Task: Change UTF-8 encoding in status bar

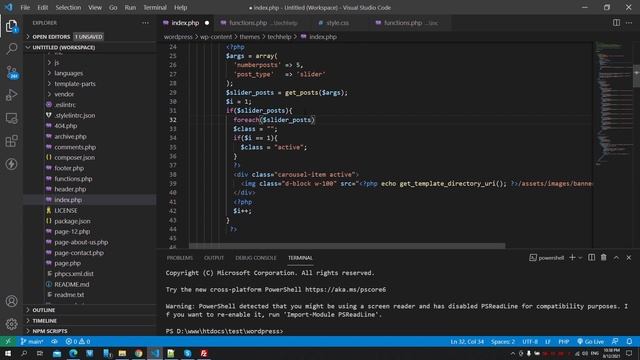Action: point(530,341)
